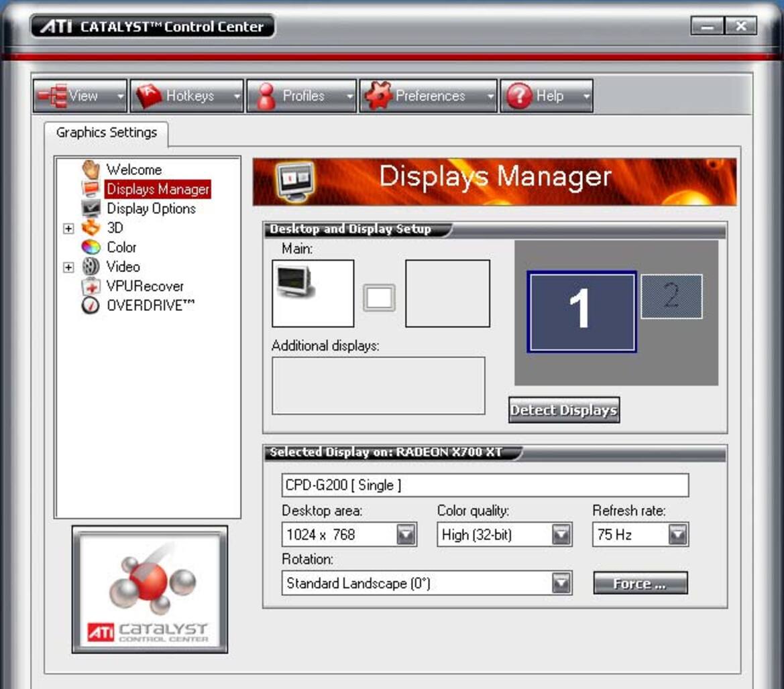Click the banner monitor icon beside Displays Manager

[x=296, y=181]
